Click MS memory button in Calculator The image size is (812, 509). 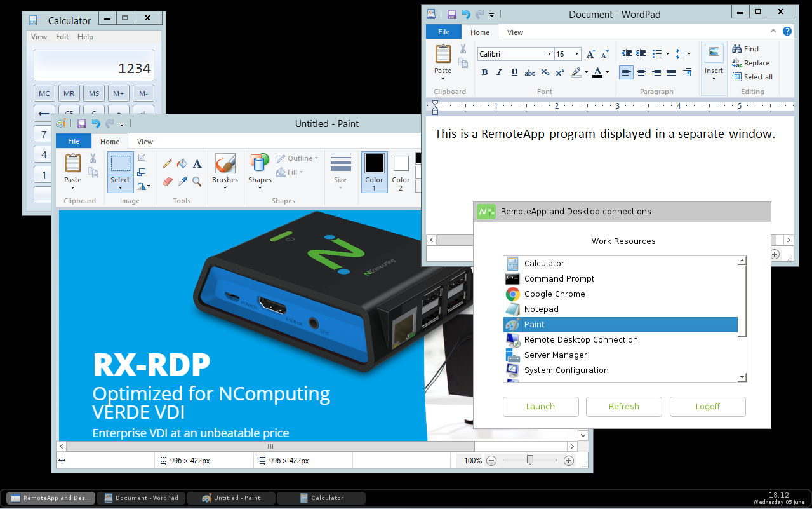point(94,93)
